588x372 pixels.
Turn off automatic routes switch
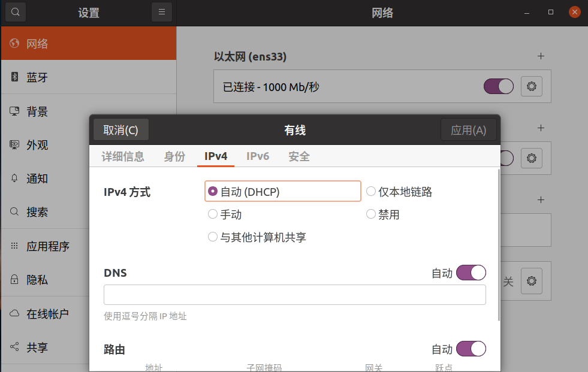pyautogui.click(x=471, y=349)
